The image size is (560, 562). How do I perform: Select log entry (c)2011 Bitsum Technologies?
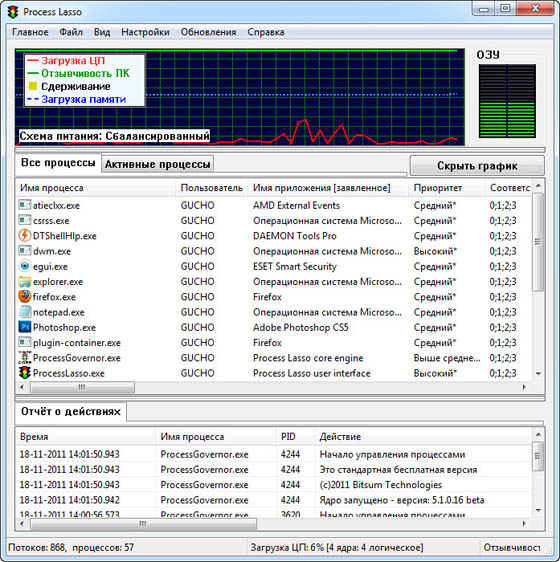click(x=380, y=485)
